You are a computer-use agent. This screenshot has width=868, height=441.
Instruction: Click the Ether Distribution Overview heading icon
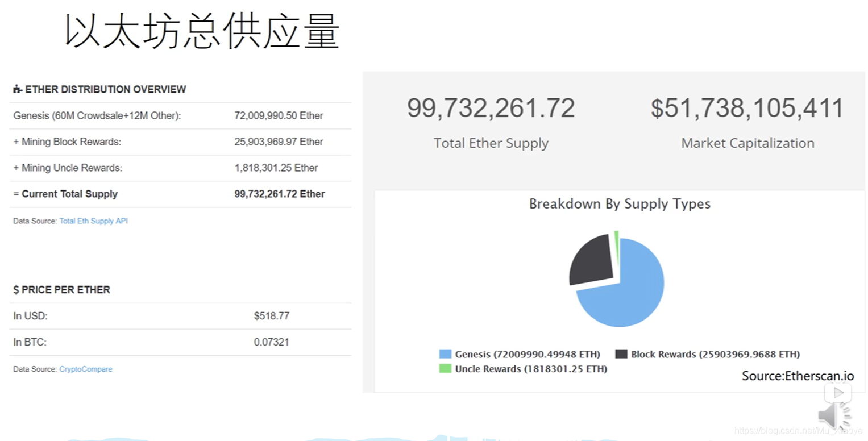pyautogui.click(x=18, y=89)
